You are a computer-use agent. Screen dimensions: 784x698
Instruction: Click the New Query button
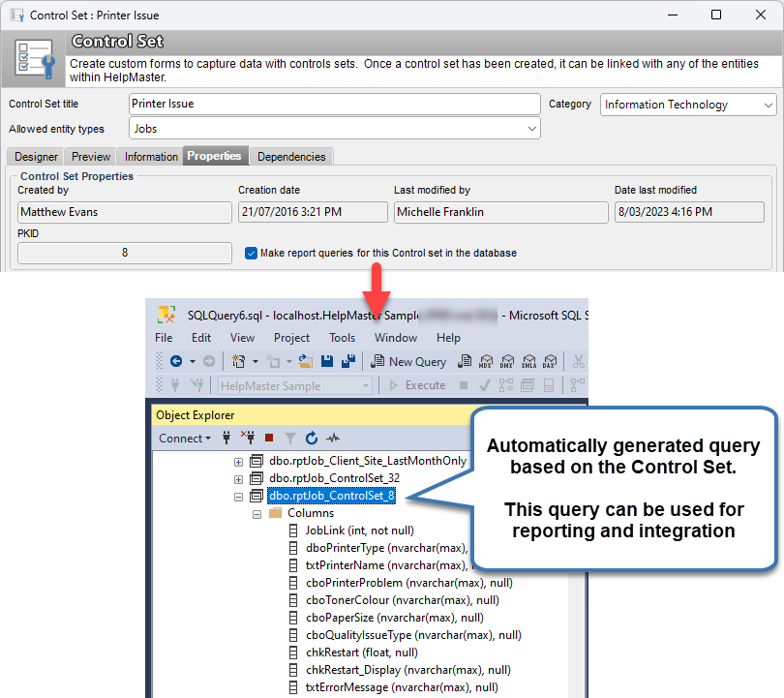click(x=408, y=361)
